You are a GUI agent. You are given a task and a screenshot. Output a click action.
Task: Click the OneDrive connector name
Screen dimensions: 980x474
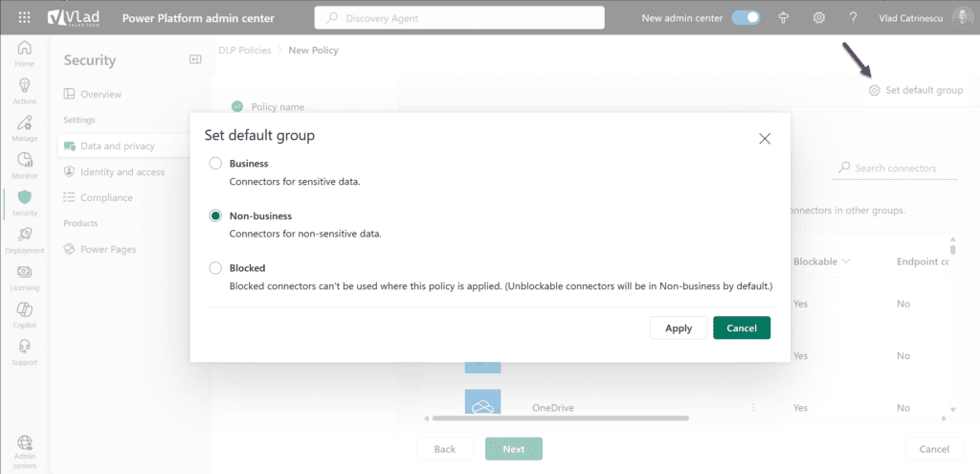tap(553, 408)
